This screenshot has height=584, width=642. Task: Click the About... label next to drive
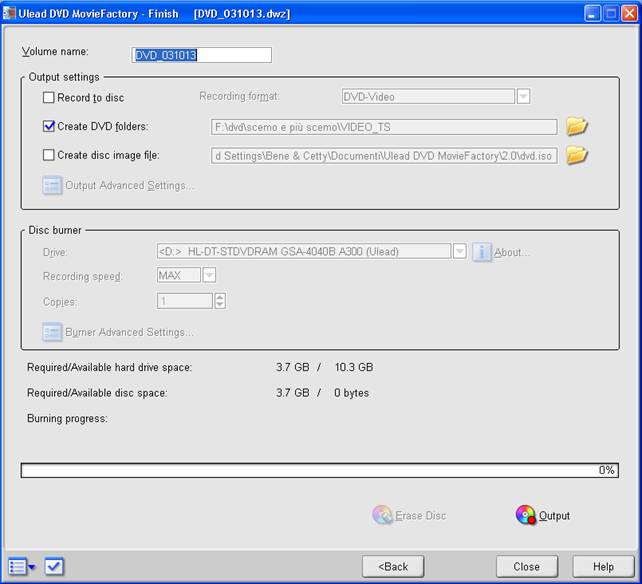pos(511,252)
